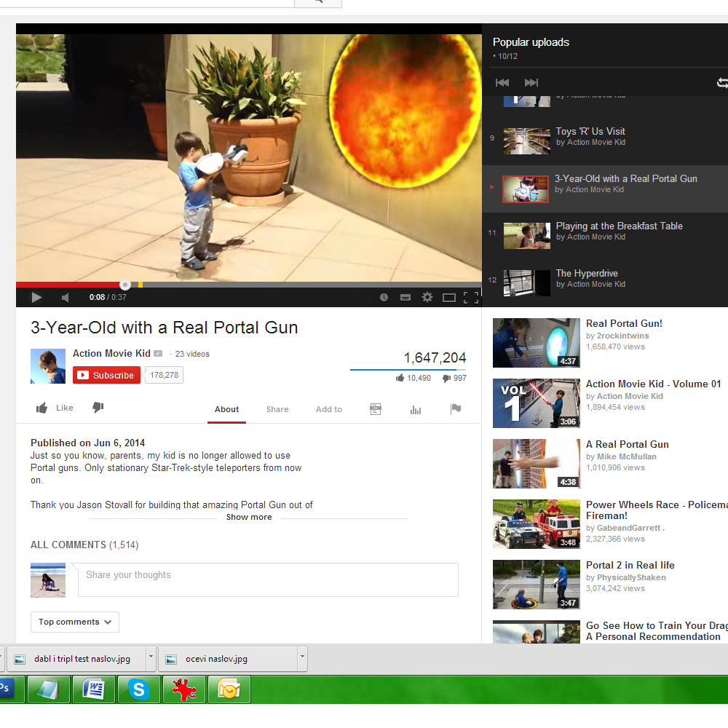The image size is (728, 728).
Task: Show video statistics bar chart icon
Action: [416, 409]
